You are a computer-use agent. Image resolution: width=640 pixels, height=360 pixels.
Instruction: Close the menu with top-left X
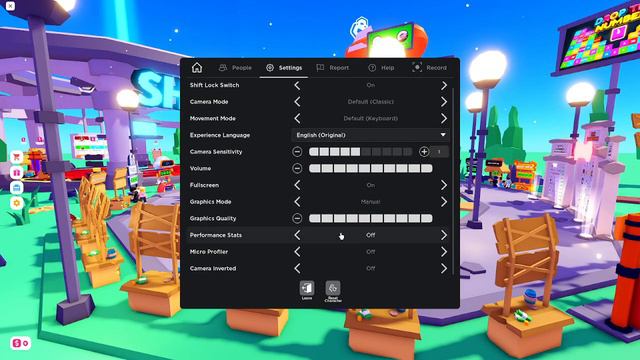click(10, 6)
